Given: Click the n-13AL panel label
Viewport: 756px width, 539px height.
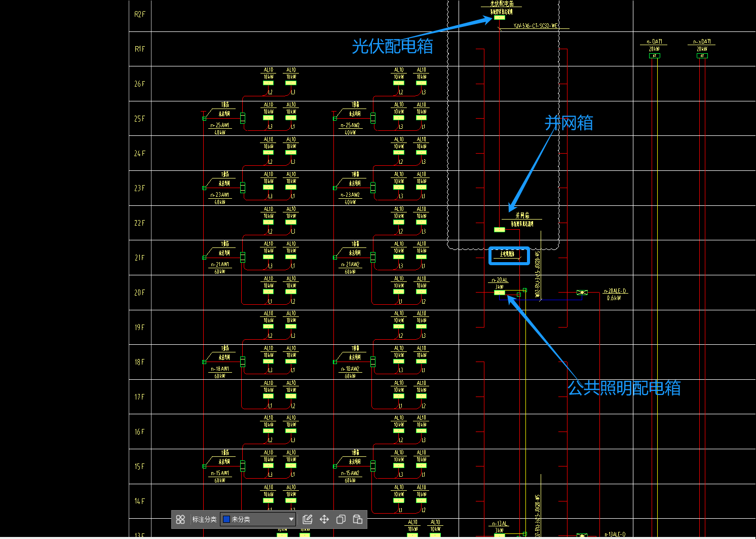Looking at the screenshot, I should pos(500,524).
